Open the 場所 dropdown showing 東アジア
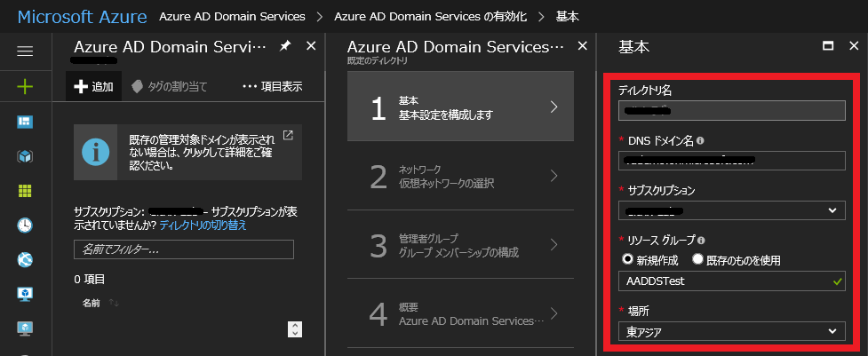Viewport: 868px width, 356px height. coord(731,331)
